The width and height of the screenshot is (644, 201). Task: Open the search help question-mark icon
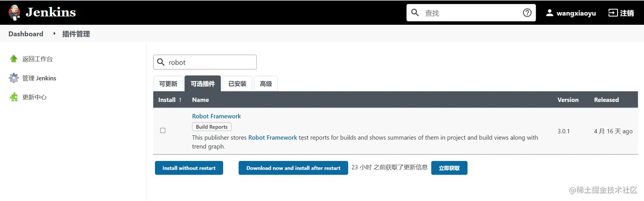coord(527,13)
